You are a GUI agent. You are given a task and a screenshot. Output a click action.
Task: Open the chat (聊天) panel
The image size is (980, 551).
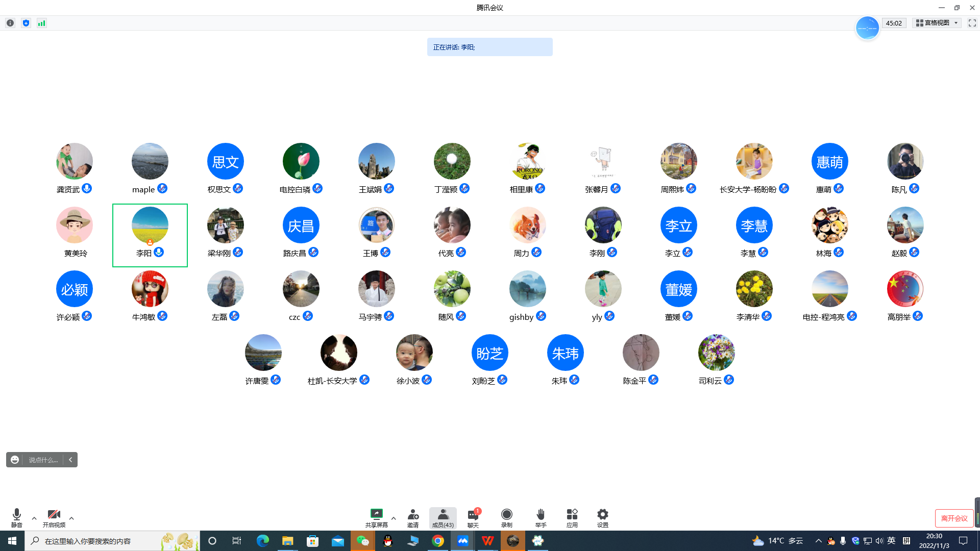coord(473,518)
